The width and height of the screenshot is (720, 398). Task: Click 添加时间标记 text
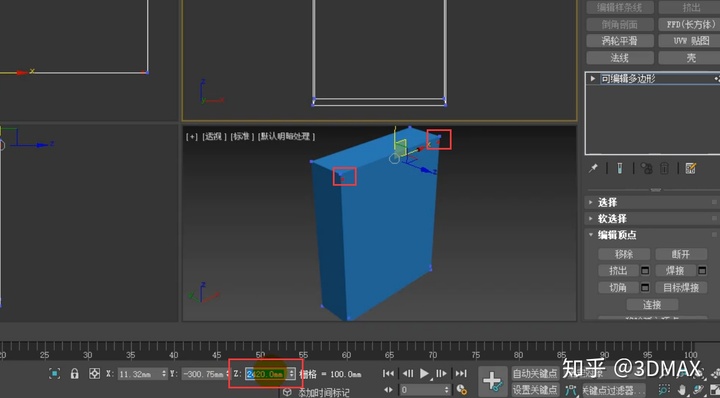pyautogui.click(x=323, y=392)
